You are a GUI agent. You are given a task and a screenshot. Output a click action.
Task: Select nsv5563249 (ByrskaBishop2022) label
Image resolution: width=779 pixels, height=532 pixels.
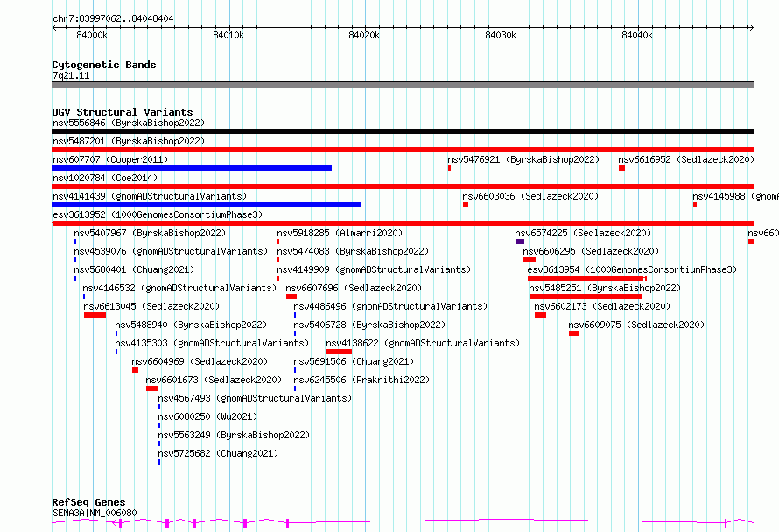[x=234, y=435]
